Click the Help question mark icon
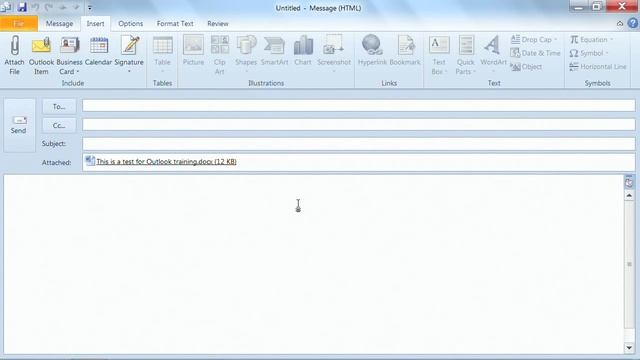 pos(633,24)
